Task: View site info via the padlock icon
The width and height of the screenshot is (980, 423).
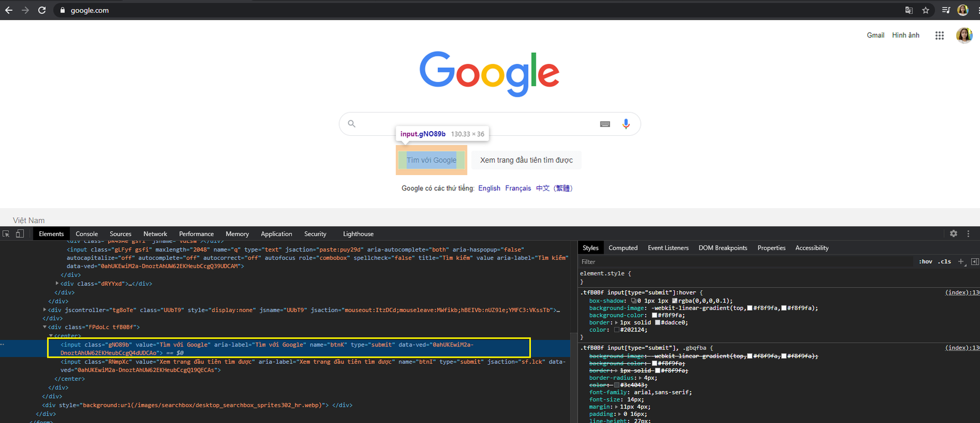Action: 62,10
